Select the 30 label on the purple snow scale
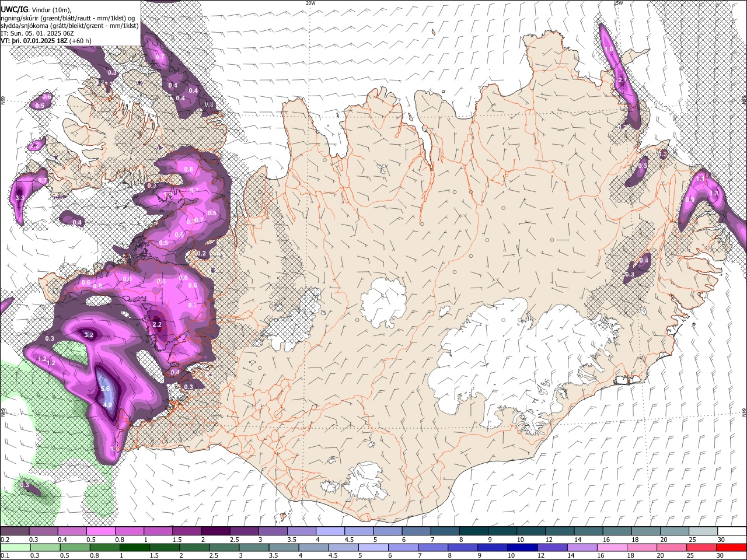Viewport: 747px width, 560px height. coord(721,540)
